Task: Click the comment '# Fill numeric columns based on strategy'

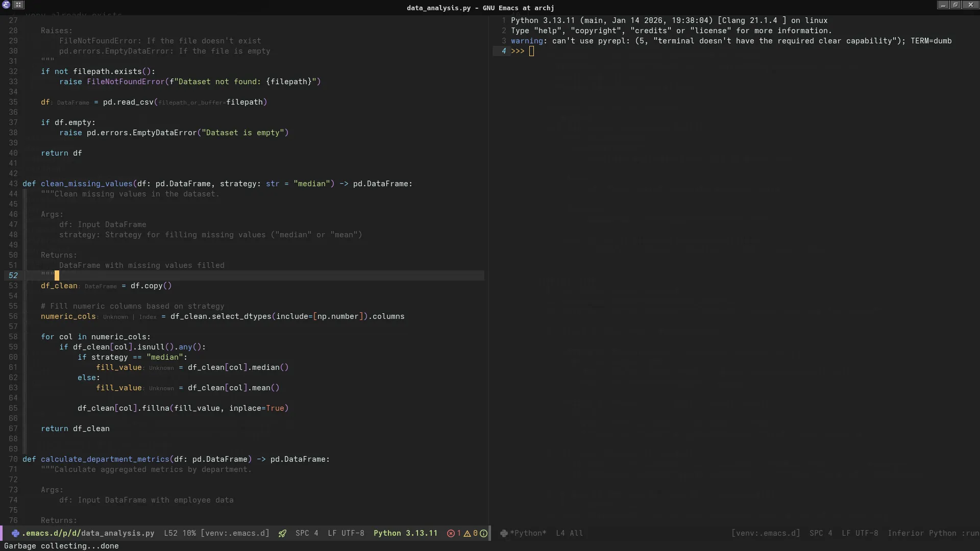Action: point(133,306)
